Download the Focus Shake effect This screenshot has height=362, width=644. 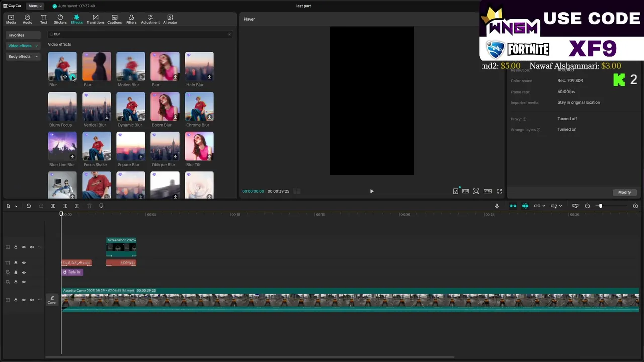click(107, 157)
